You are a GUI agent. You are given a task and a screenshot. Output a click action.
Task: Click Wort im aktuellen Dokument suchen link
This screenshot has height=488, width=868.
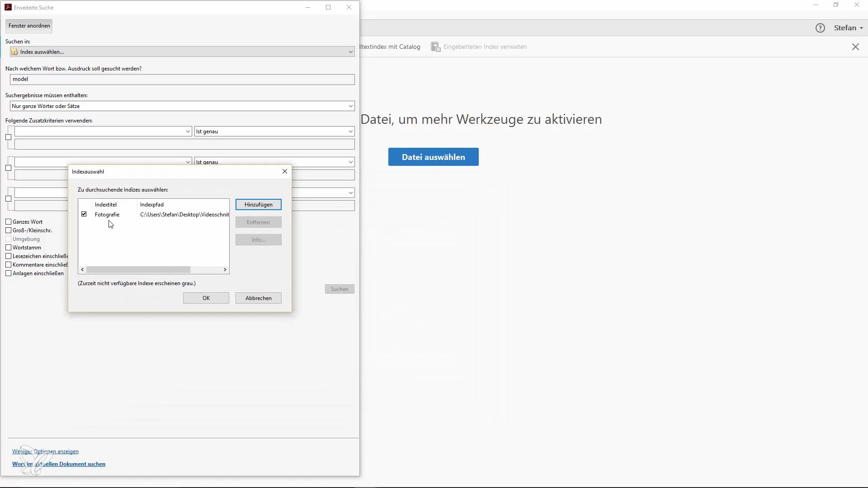(59, 464)
